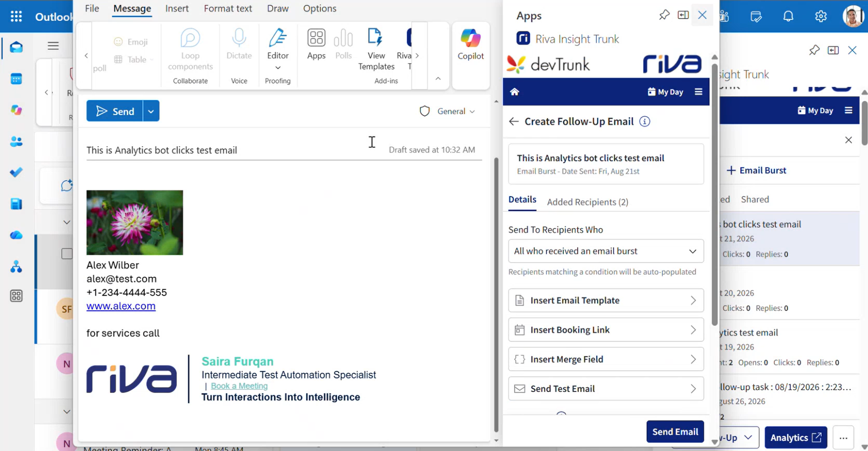Open the account profile picture
The width and height of the screenshot is (868, 451).
pyautogui.click(x=853, y=16)
